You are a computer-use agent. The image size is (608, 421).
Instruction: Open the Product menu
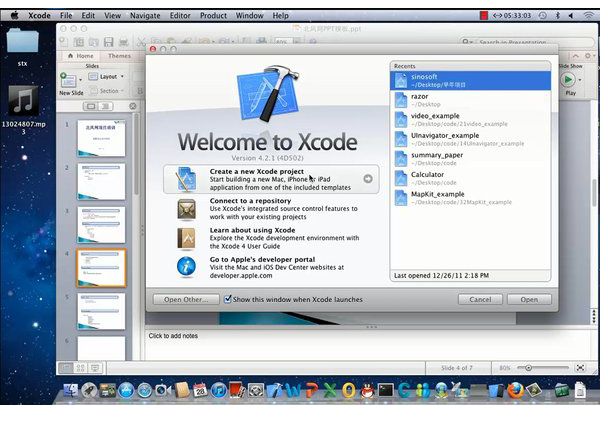(213, 16)
